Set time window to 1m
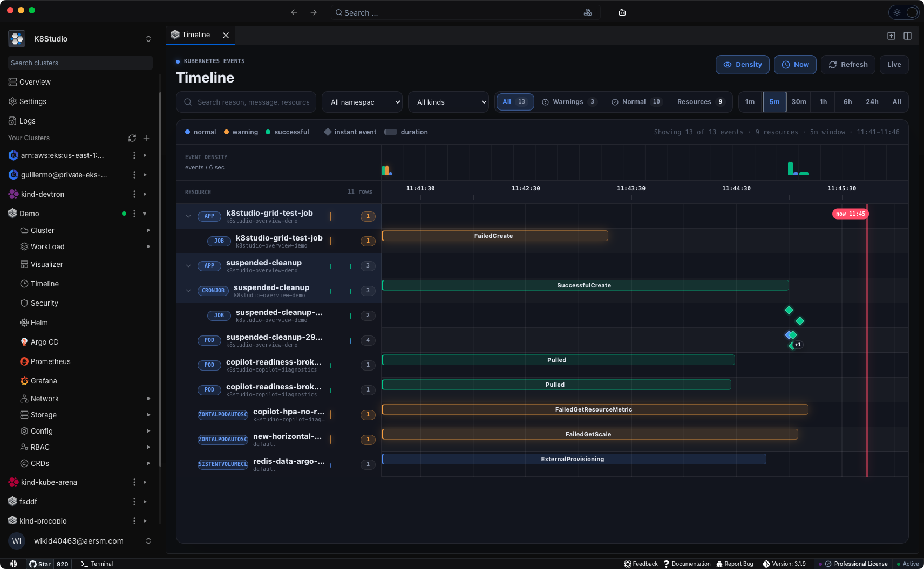The image size is (924, 569). click(x=750, y=102)
